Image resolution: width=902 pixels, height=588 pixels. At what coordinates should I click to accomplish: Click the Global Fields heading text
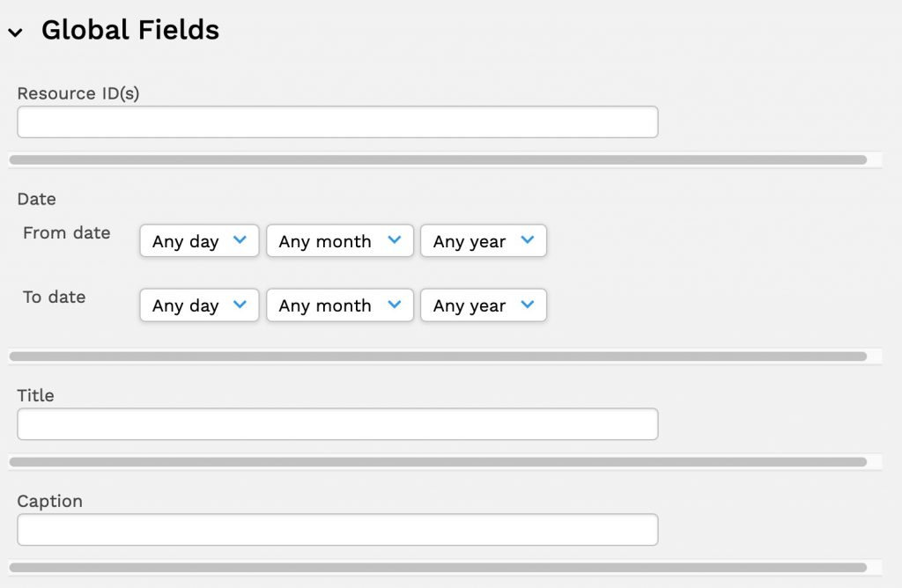click(130, 30)
